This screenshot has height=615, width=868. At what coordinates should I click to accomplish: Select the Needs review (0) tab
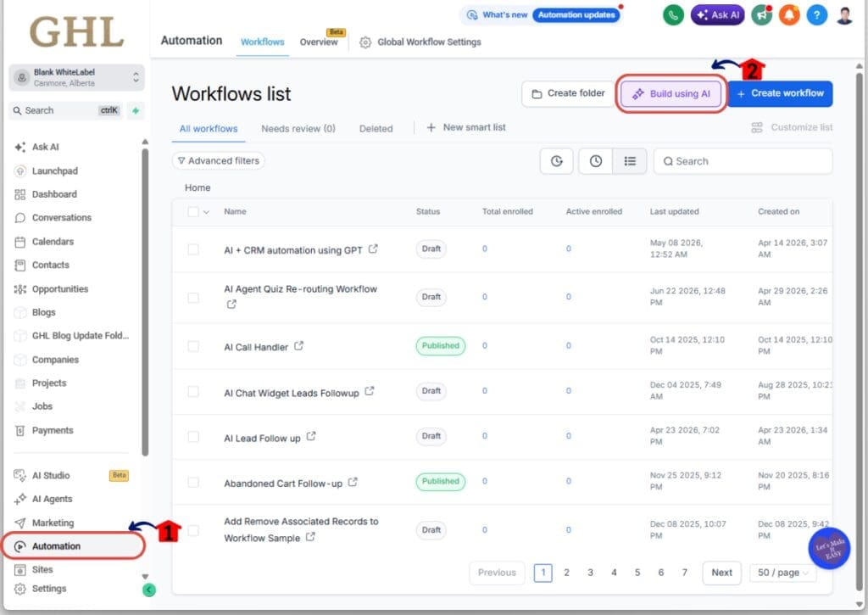[298, 129]
